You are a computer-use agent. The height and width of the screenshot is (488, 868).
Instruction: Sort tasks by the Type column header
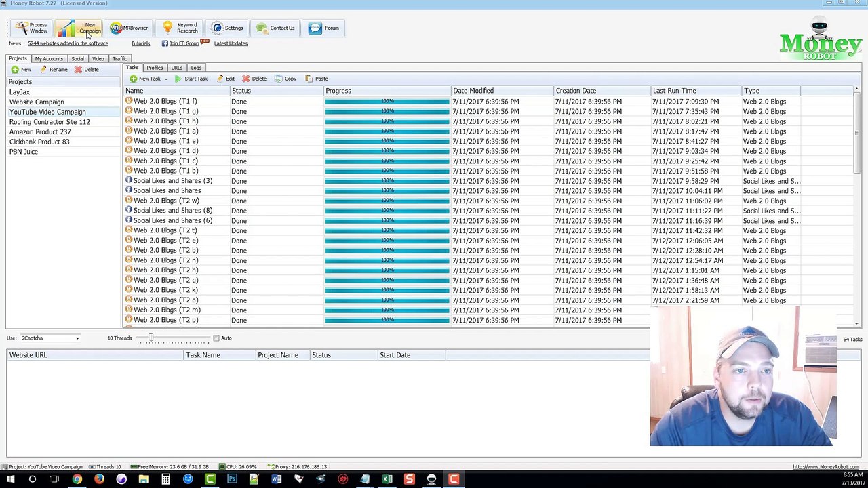(771, 91)
